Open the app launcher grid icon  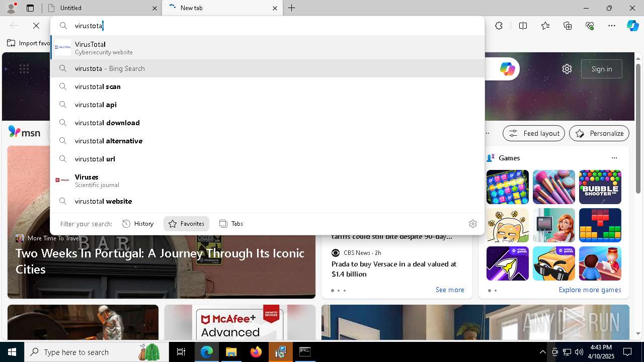coord(24,69)
